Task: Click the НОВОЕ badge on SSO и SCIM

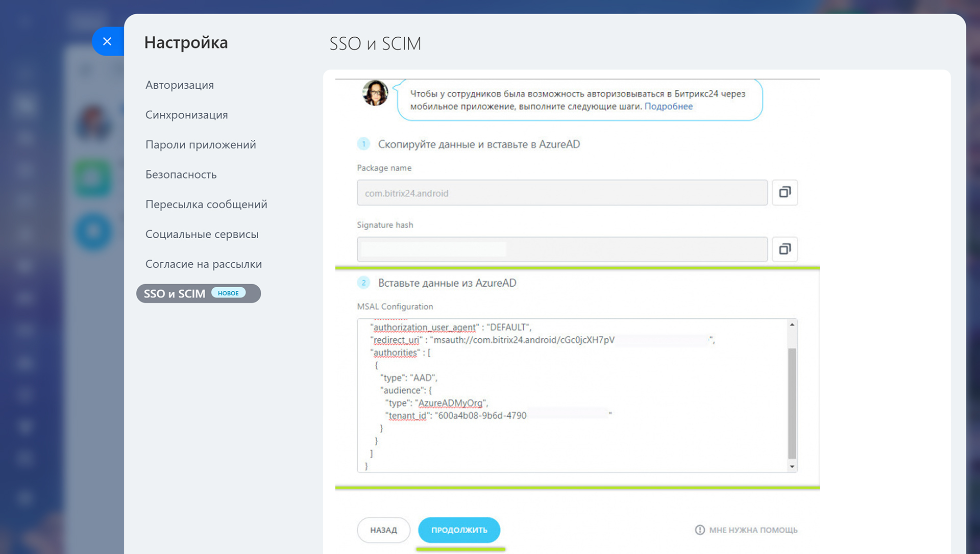Action: 228,293
